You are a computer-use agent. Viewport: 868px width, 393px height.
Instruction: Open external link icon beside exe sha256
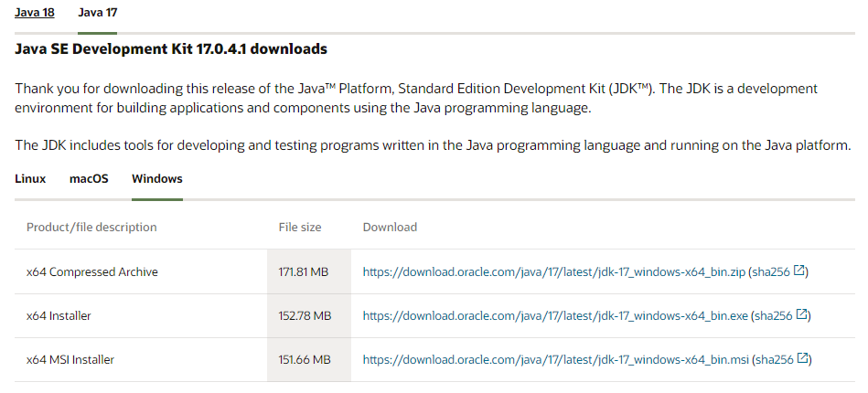[x=801, y=314]
